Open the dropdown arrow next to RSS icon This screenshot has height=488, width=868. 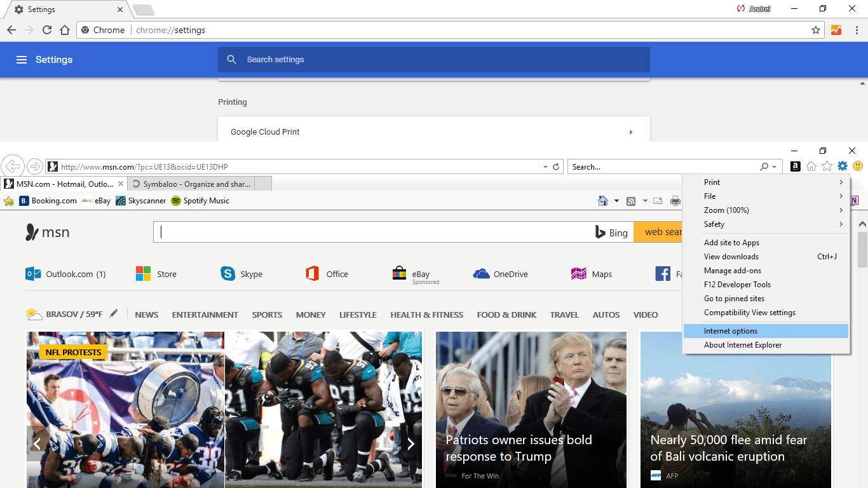(x=644, y=201)
